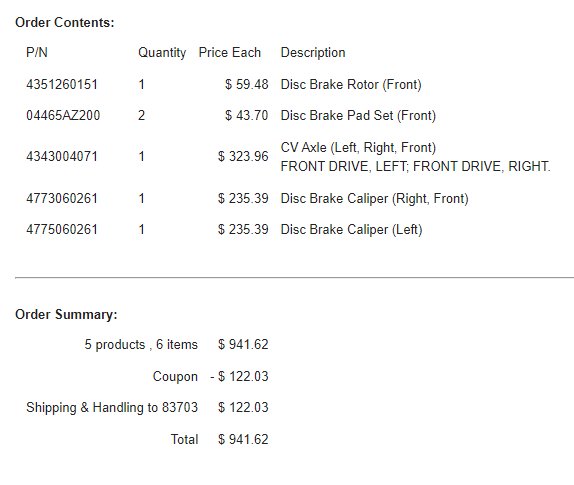This screenshot has width=574, height=485.
Task: Click the $ 323.96 price
Action: click(243, 157)
